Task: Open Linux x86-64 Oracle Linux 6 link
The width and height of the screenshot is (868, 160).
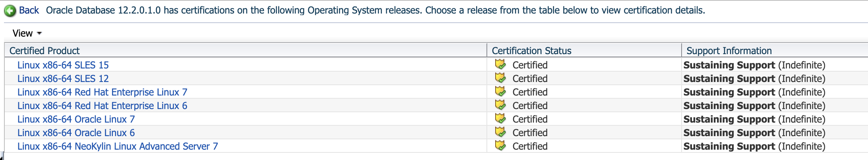Action: point(76,133)
